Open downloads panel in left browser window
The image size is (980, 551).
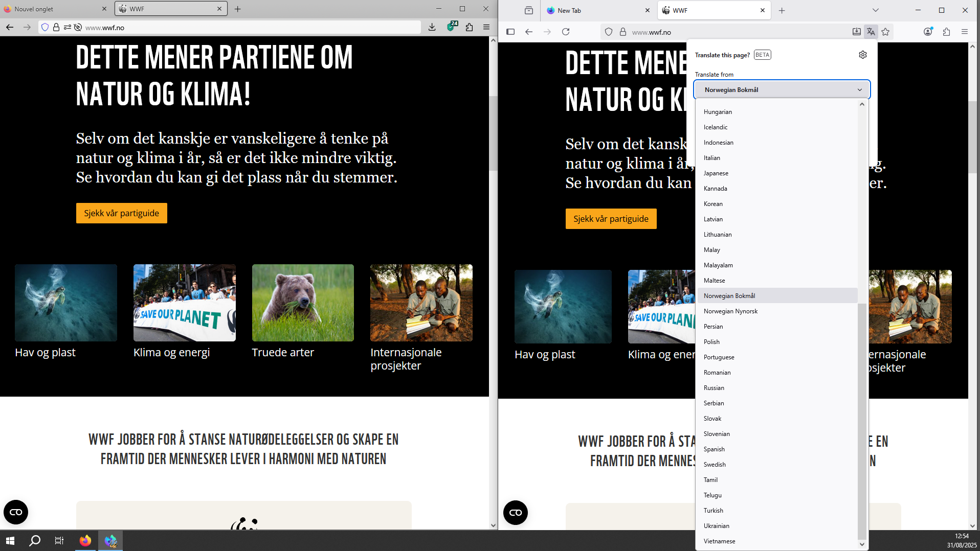[x=432, y=28]
